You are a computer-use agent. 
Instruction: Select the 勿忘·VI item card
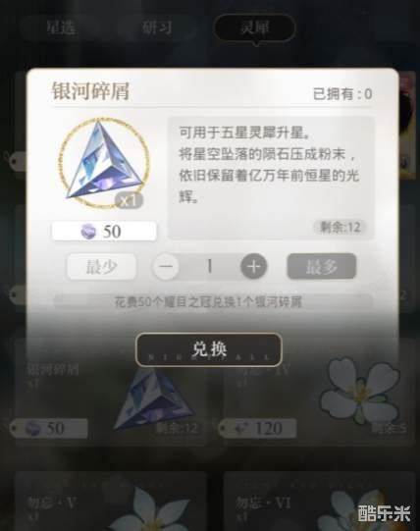319,502
